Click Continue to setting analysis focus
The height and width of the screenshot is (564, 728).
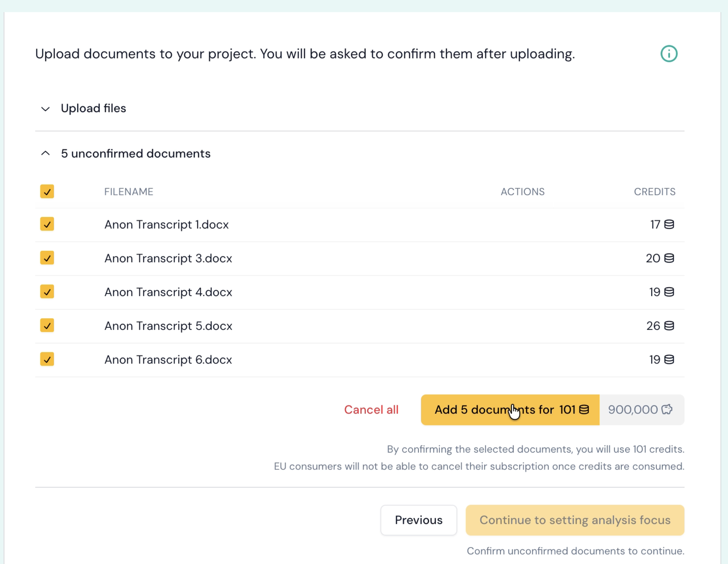[574, 520]
